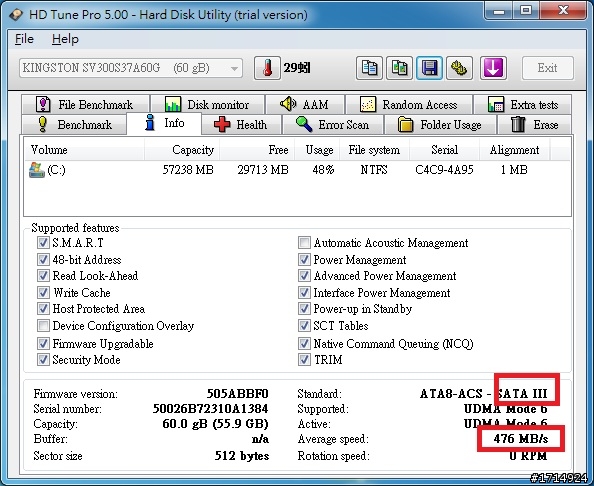Screen dimensions: 594x486
Task: Click serial number value 50026B72310A1384
Action: 211,409
